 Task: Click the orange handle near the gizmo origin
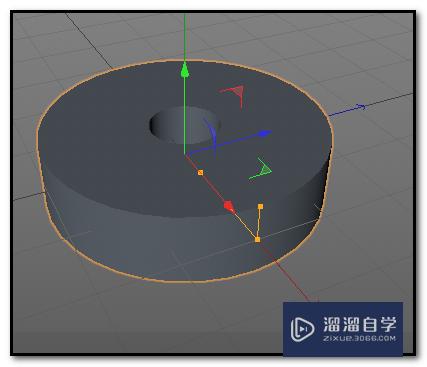(x=200, y=172)
